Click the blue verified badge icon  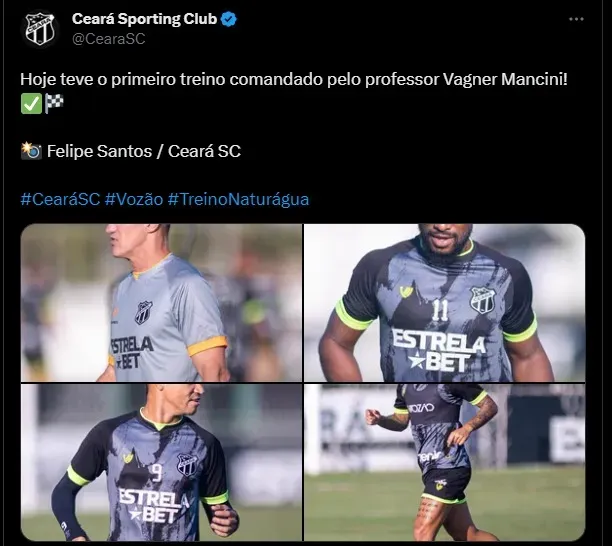coord(228,19)
